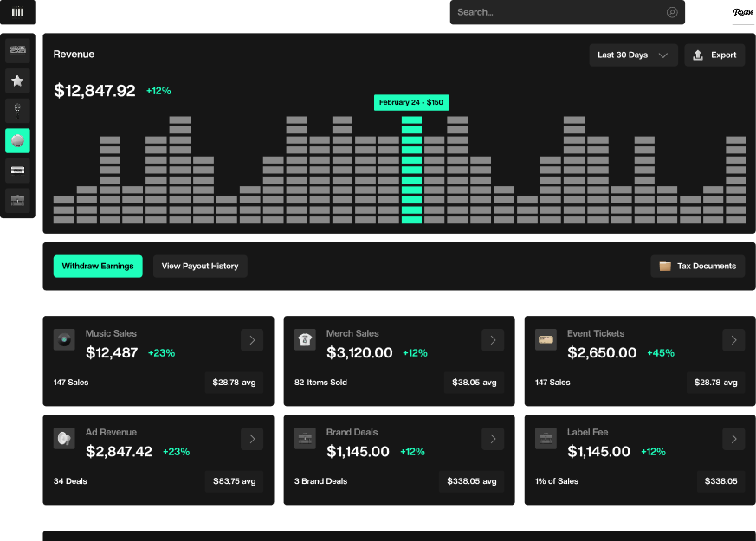The width and height of the screenshot is (756, 541).
Task: Click the $2,847.42 Ad Revenue amount
Action: [119, 451]
